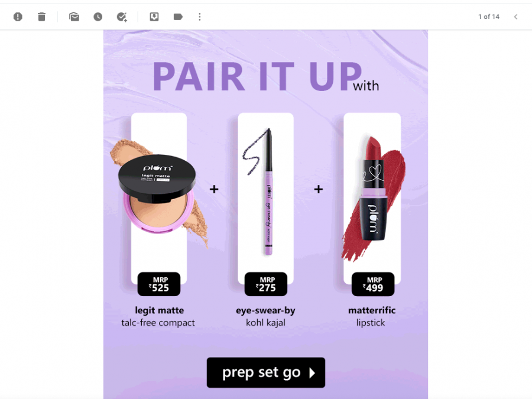Mark the email as unread
The width and height of the screenshot is (532, 399).
(x=74, y=17)
